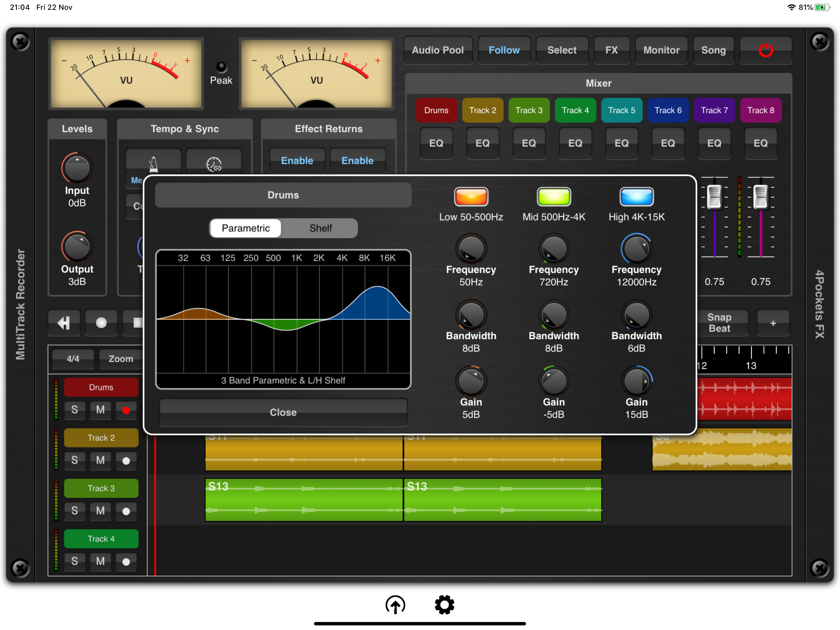This screenshot has height=630, width=840.
Task: Open the Audio Pool panel
Action: pyautogui.click(x=438, y=50)
